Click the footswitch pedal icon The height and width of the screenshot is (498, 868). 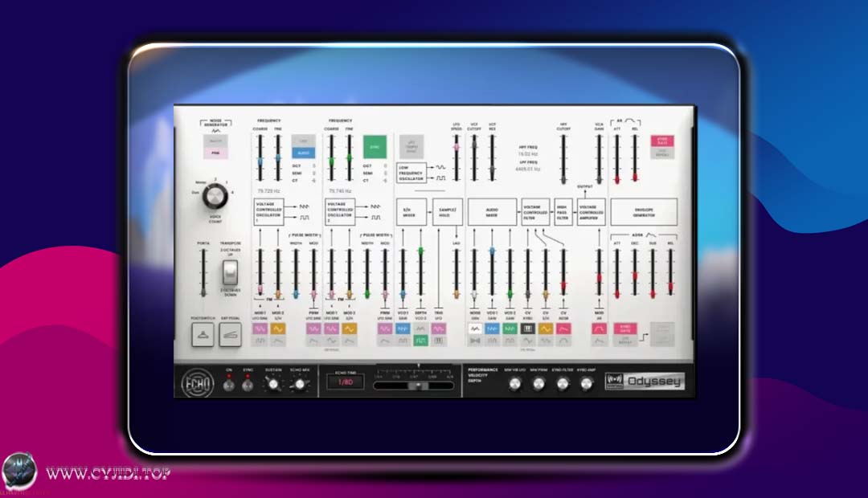(203, 336)
